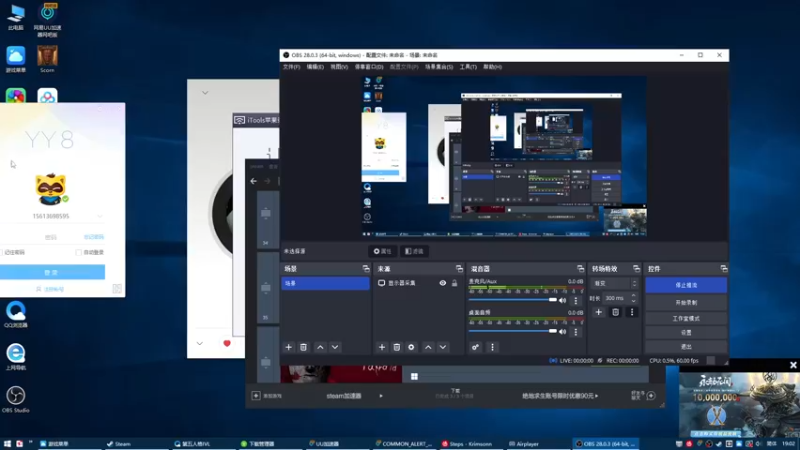Open QQ Browser desktop shortcut

tap(15, 314)
